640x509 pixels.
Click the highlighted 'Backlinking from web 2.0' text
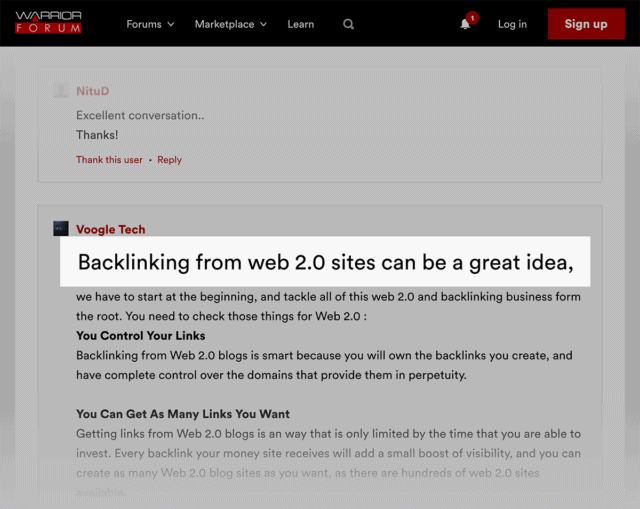point(325,262)
